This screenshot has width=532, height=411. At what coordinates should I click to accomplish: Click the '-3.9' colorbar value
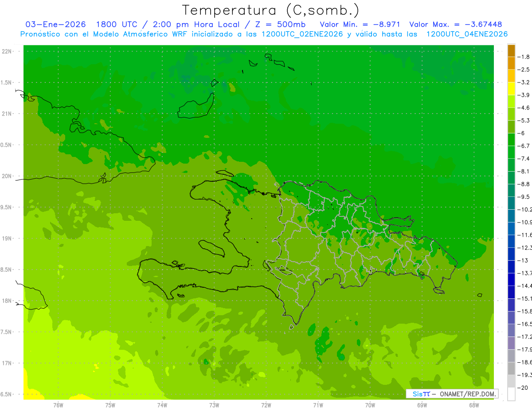[x=524, y=95]
